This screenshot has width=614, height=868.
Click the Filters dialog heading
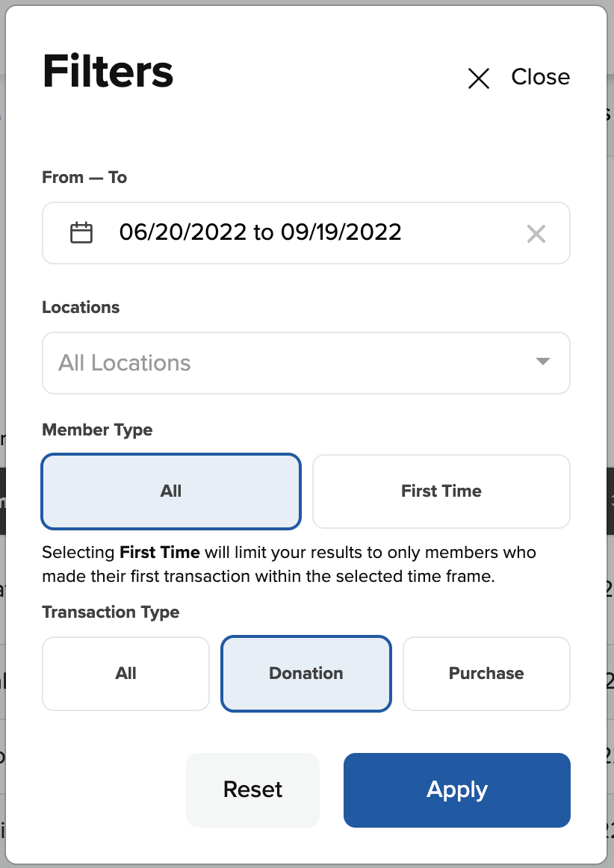(x=108, y=72)
